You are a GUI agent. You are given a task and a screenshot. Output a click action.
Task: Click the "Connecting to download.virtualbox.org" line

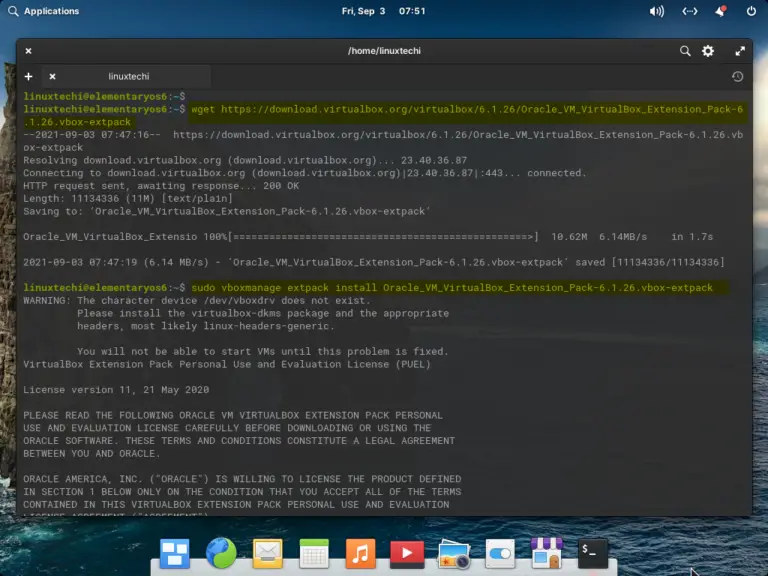305,173
